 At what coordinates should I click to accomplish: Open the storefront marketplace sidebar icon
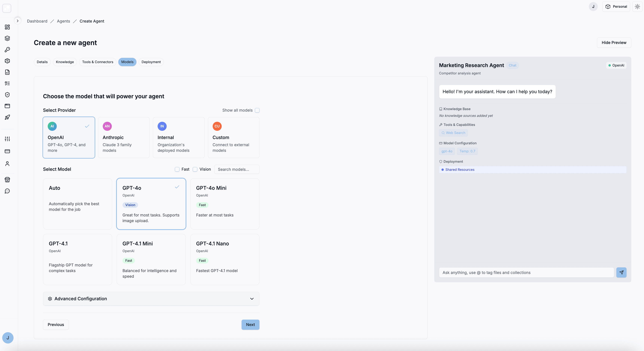(x=7, y=179)
